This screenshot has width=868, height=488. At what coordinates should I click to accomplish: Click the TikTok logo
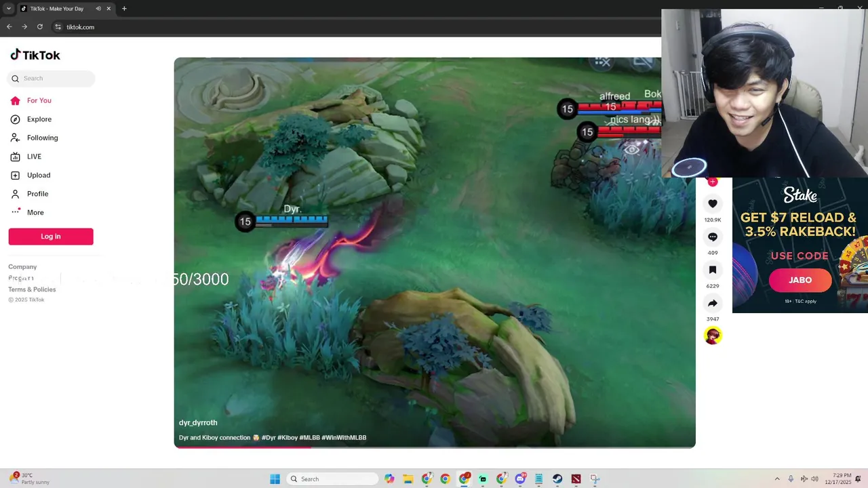coord(35,55)
